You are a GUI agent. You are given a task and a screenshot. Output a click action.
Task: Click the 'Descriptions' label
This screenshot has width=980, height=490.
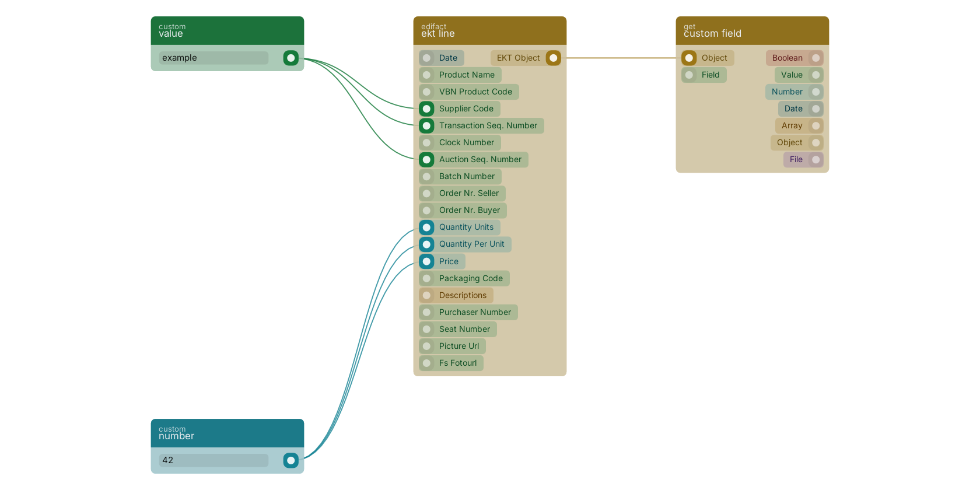tap(463, 295)
